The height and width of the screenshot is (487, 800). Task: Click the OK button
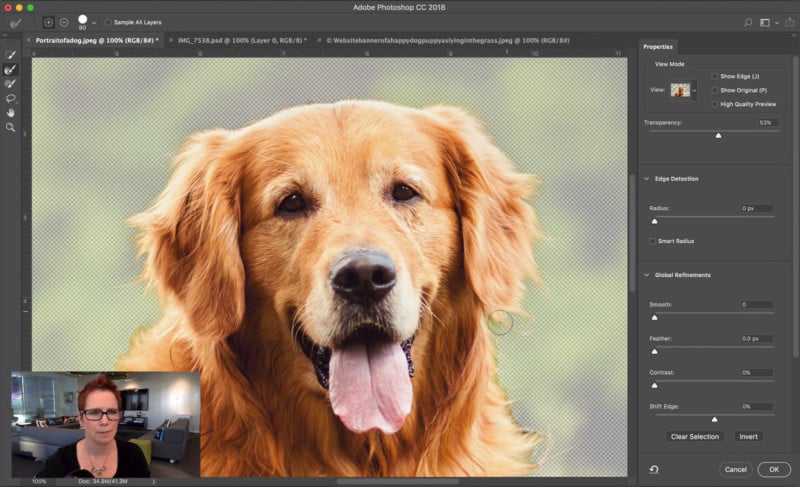point(774,470)
